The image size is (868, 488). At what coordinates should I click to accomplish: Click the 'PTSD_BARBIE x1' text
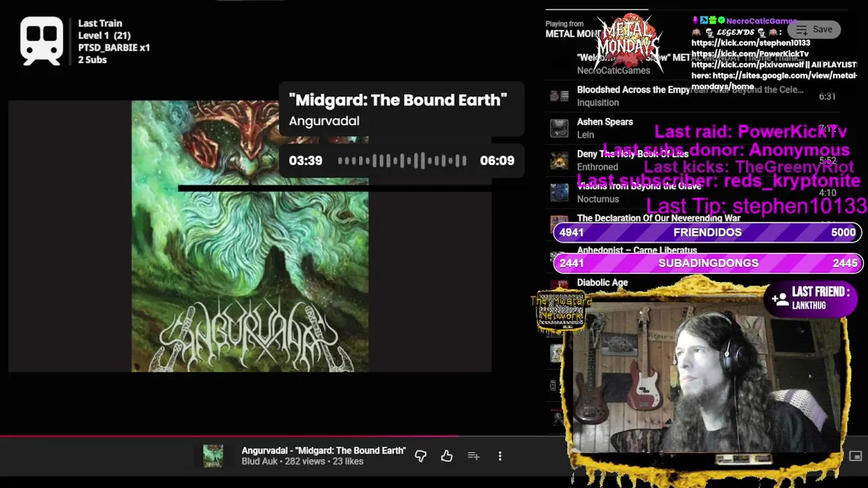(114, 47)
